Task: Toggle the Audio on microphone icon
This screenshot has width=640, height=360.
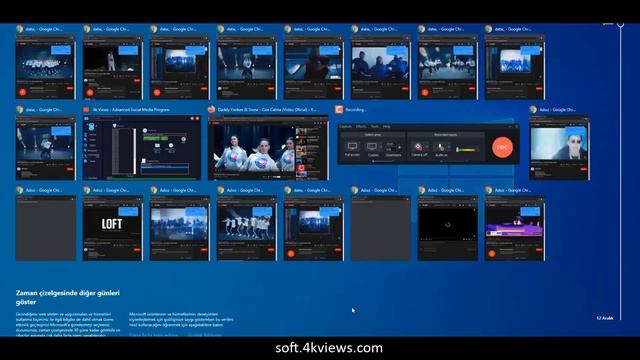Action: click(x=441, y=147)
